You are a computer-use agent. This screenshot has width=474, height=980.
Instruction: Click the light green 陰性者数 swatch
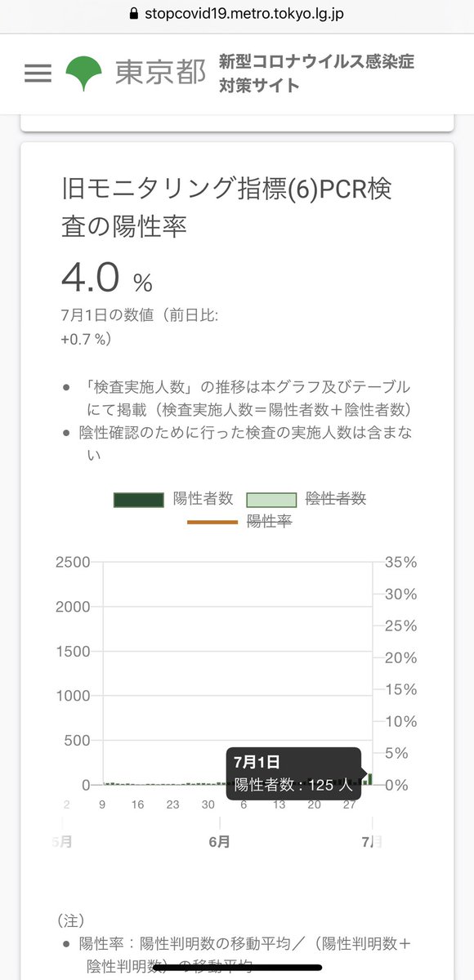271,500
